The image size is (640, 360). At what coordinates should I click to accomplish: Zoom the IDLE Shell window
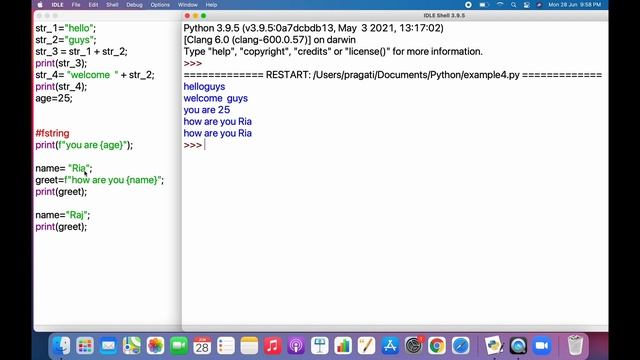(x=204, y=16)
